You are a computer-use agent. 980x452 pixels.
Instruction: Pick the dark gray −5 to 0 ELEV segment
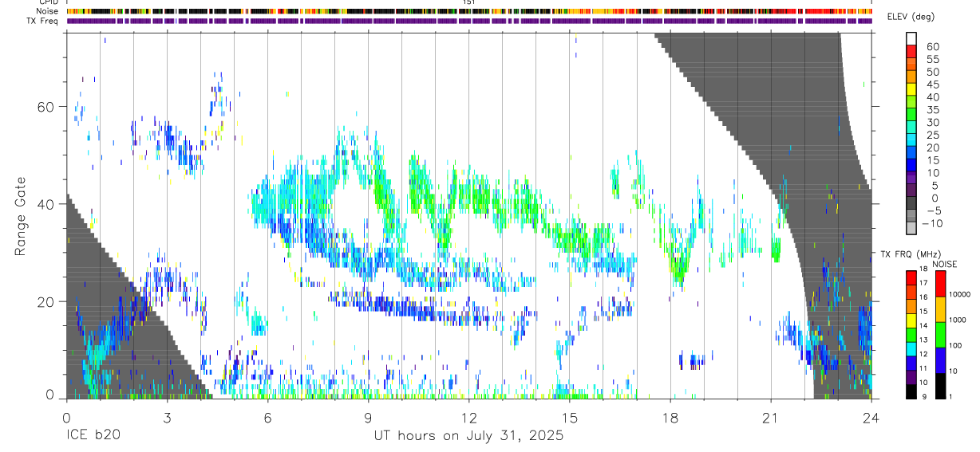(912, 203)
